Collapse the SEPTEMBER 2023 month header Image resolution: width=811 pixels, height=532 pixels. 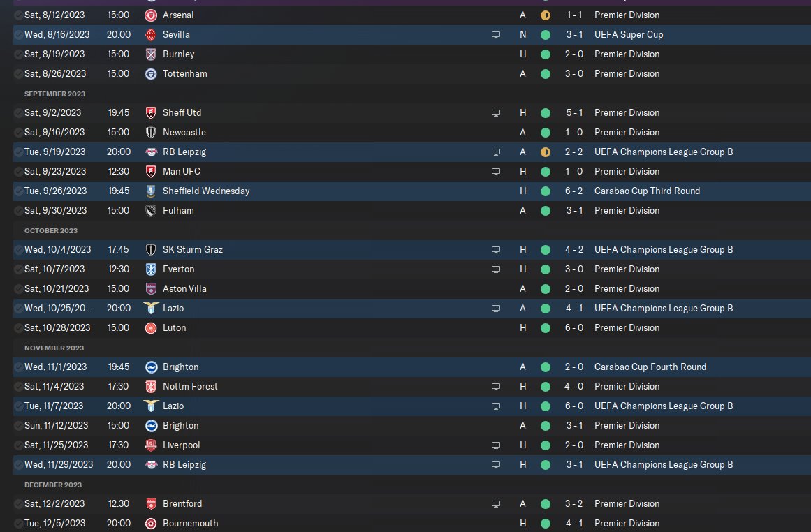pyautogui.click(x=54, y=94)
